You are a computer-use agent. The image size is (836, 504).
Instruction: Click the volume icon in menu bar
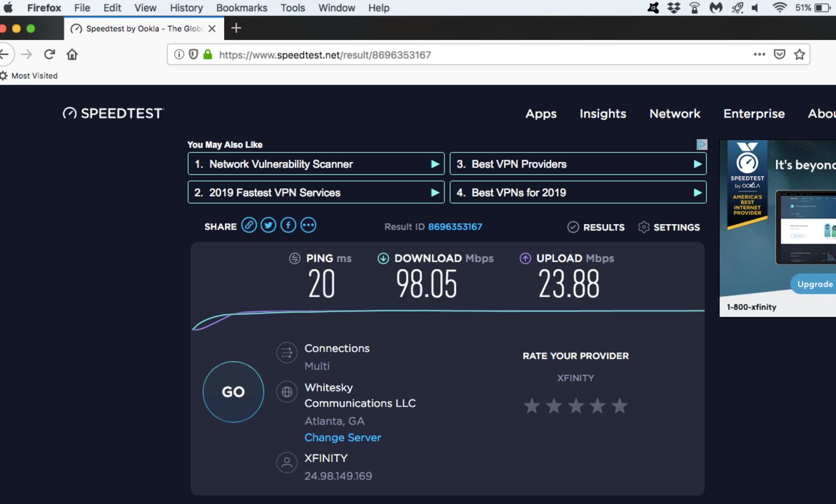pyautogui.click(x=755, y=8)
